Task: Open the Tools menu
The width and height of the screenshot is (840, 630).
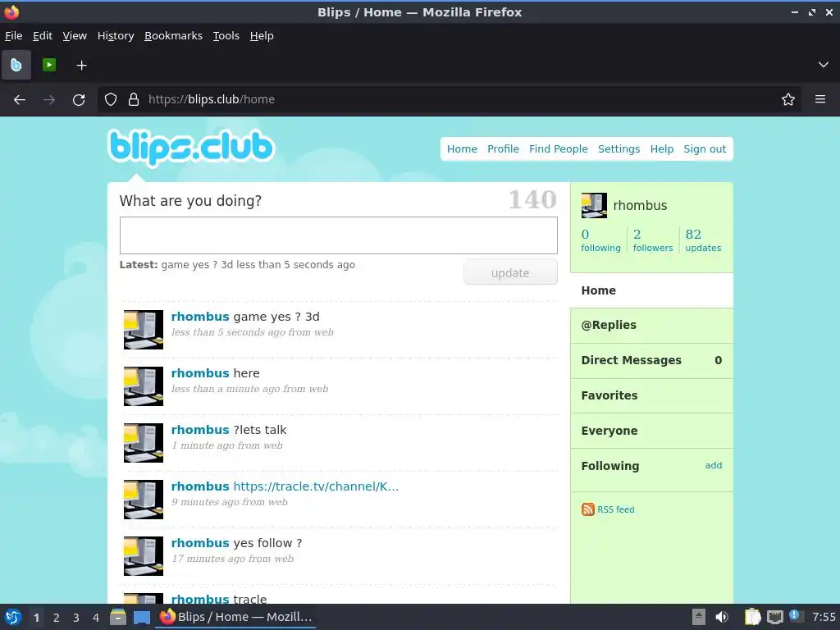Action: (x=226, y=36)
